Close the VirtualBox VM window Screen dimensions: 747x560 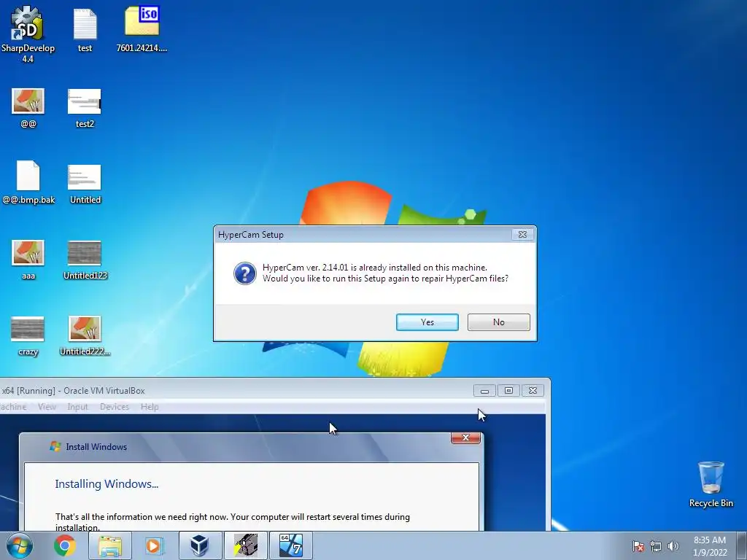[x=533, y=391]
